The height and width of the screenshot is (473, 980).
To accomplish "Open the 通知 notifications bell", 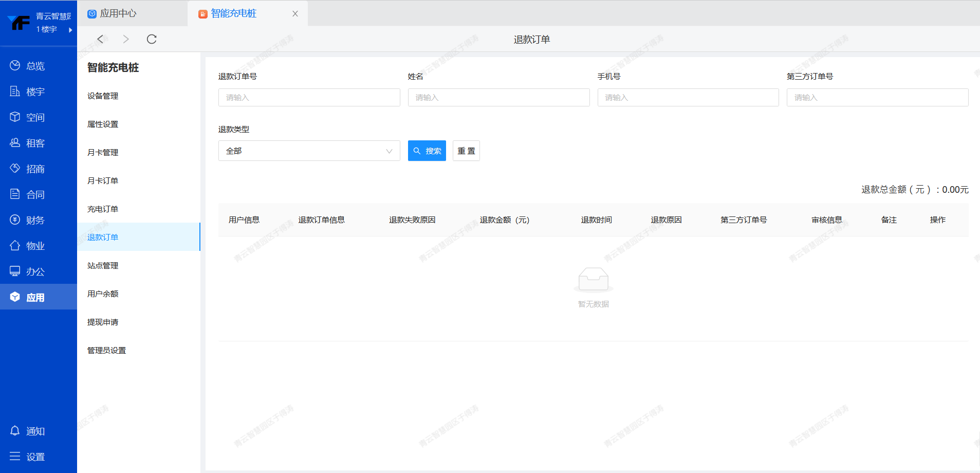I will pyautogui.click(x=15, y=431).
